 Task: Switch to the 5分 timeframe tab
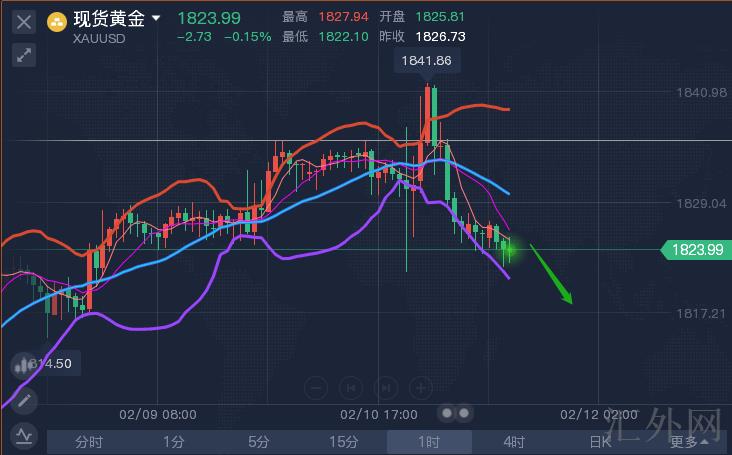click(x=259, y=442)
